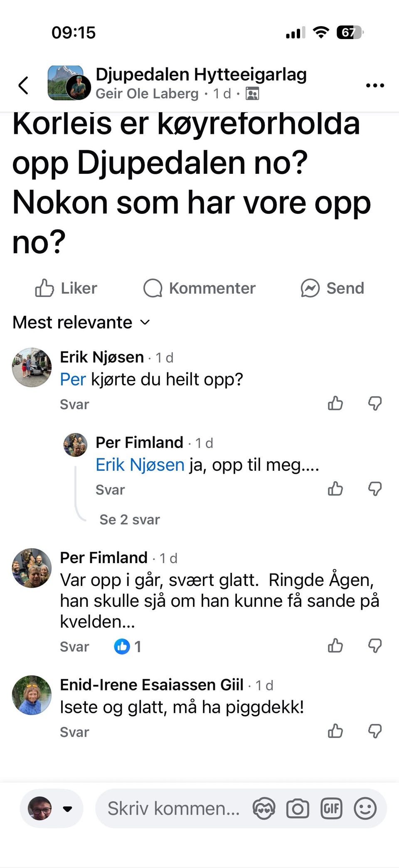The height and width of the screenshot is (868, 399).
Task: Open avatar sticker picker in comment bar
Action: coord(264,809)
